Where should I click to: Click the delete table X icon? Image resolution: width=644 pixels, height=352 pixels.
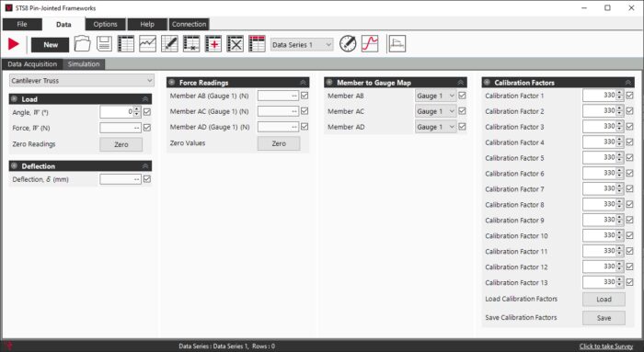235,44
